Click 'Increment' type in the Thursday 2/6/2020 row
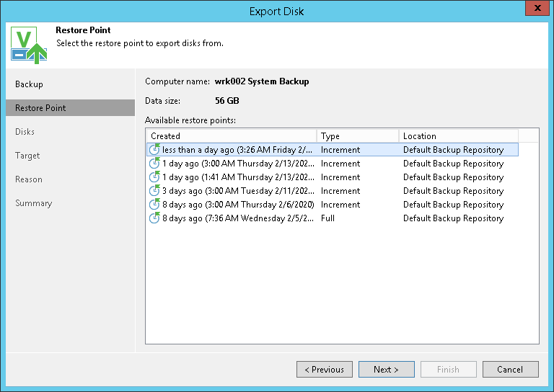The width and height of the screenshot is (554, 392). (340, 205)
